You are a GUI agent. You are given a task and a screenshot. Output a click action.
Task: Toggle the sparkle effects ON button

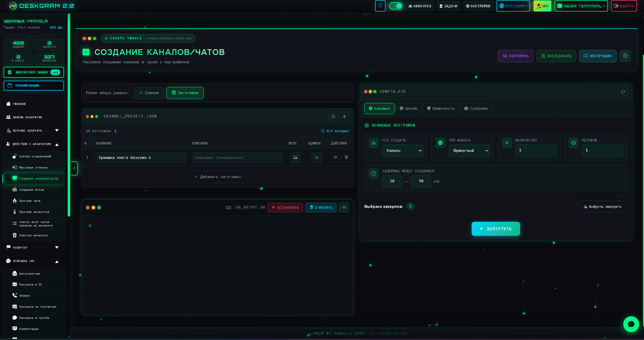click(542, 6)
